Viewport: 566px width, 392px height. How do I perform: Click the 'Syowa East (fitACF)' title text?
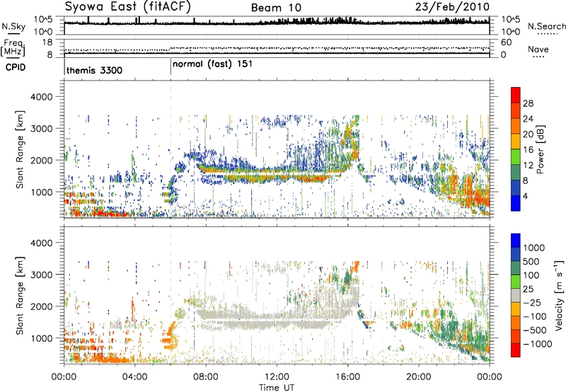128,6
